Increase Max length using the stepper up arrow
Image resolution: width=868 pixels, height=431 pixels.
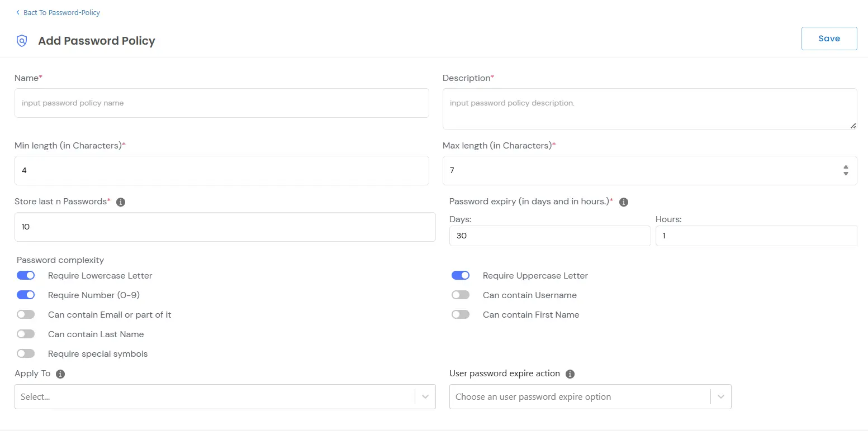pyautogui.click(x=846, y=167)
